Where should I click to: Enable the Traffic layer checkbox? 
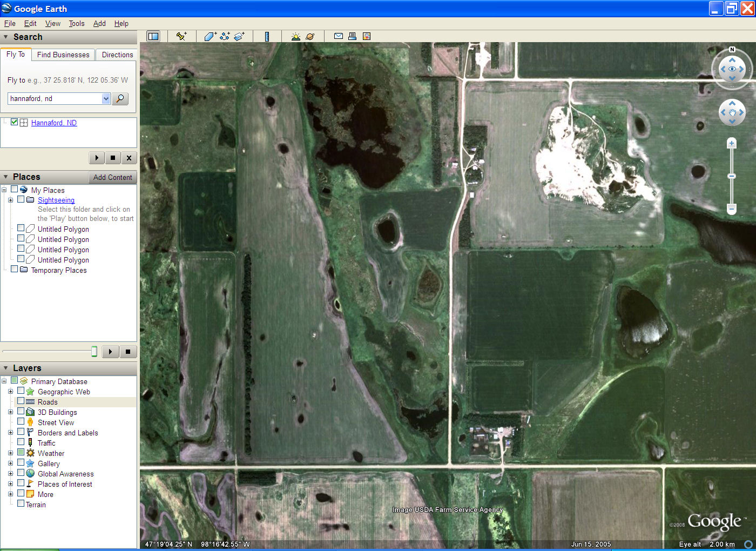[21, 442]
